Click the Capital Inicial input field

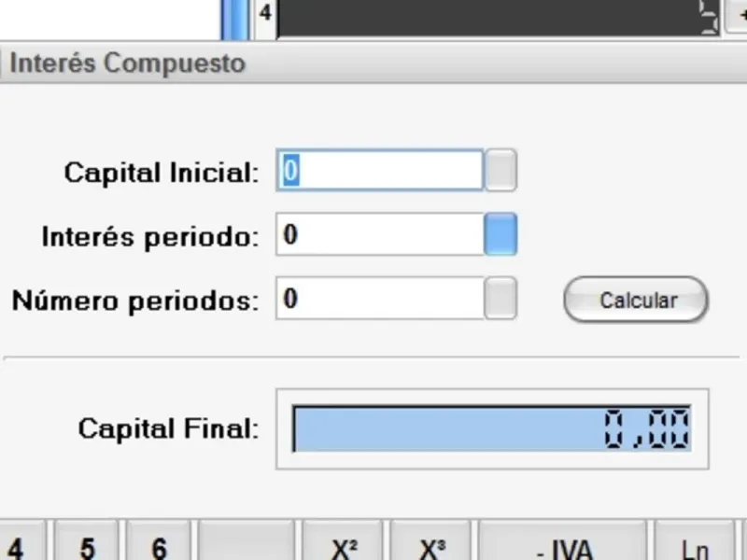pyautogui.click(x=379, y=172)
